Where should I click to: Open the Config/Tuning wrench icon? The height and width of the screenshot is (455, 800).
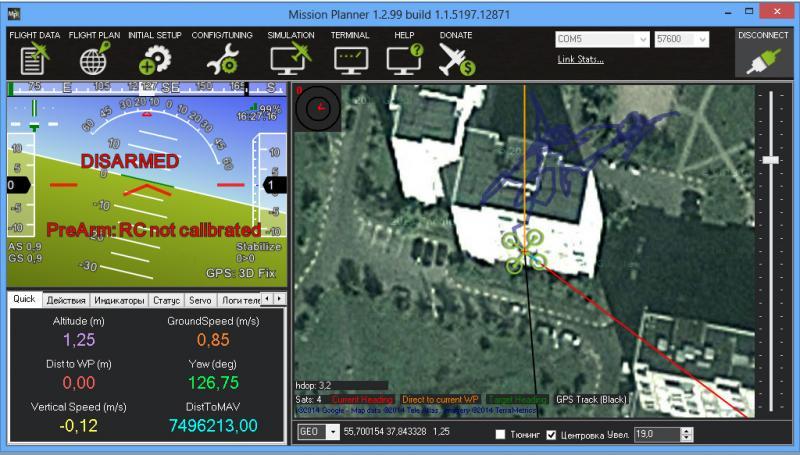pos(221,57)
